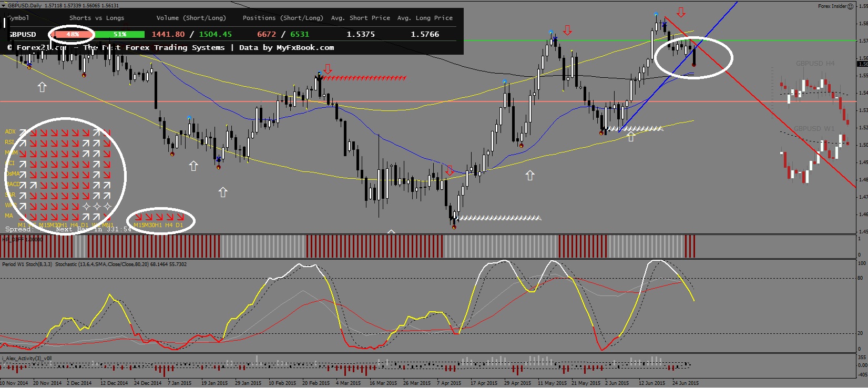
Task: Click the Avg. Short Price header
Action: click(361, 18)
